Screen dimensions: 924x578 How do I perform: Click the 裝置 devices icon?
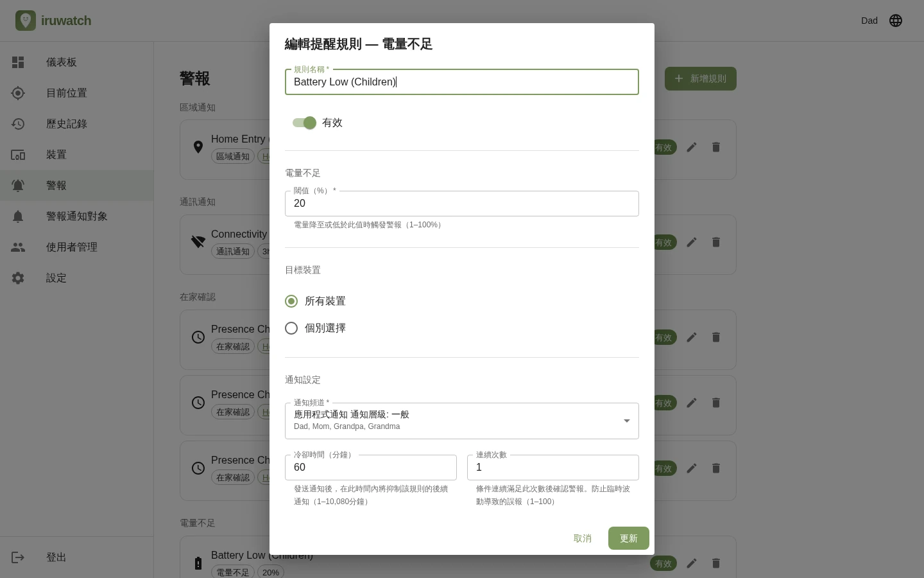(x=18, y=155)
